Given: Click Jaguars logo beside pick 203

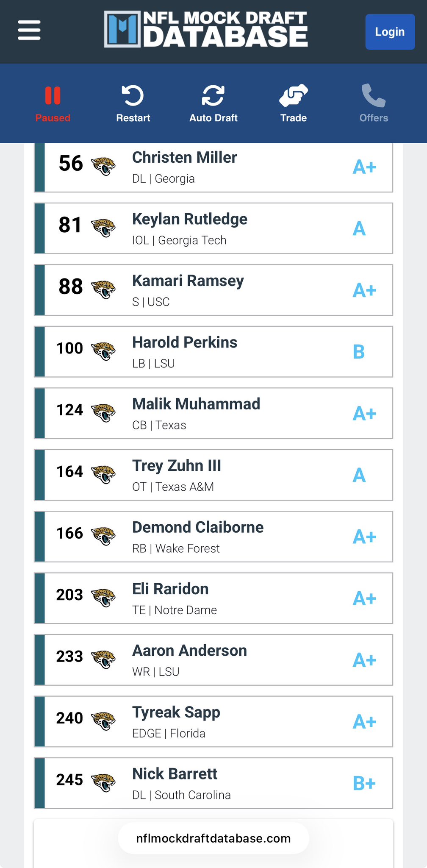Looking at the screenshot, I should tap(103, 598).
